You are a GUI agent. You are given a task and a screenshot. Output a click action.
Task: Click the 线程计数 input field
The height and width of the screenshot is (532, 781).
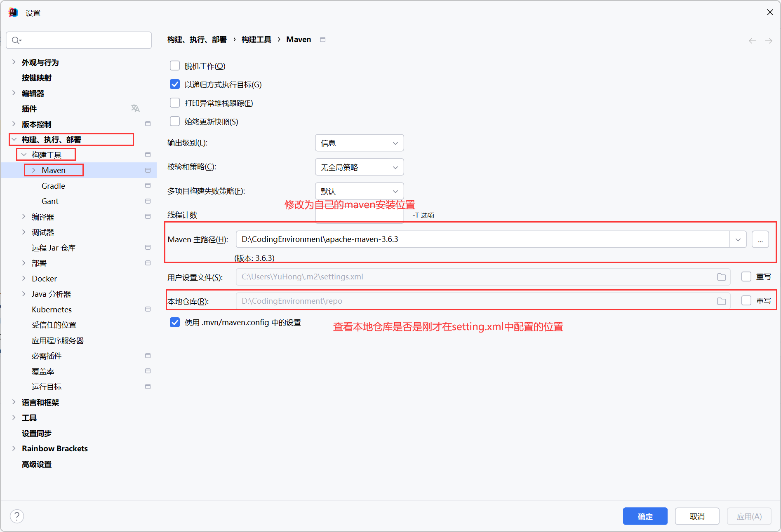point(359,215)
